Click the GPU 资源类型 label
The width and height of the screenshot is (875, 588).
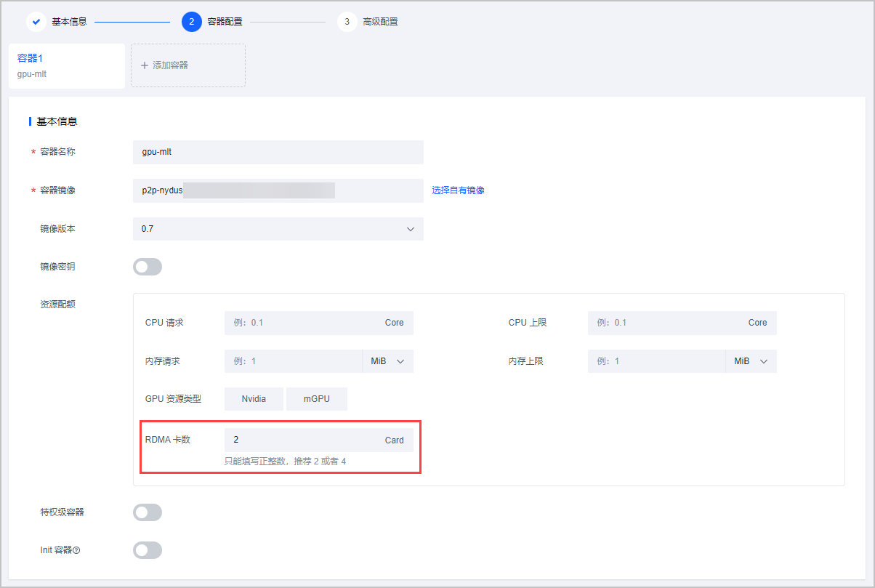coord(173,399)
